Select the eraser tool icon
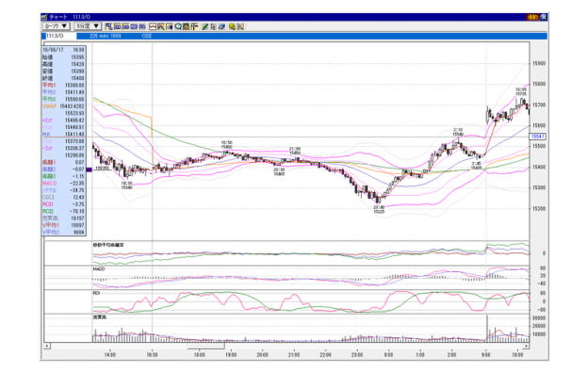This screenshot has width=588, height=372. pos(221,26)
